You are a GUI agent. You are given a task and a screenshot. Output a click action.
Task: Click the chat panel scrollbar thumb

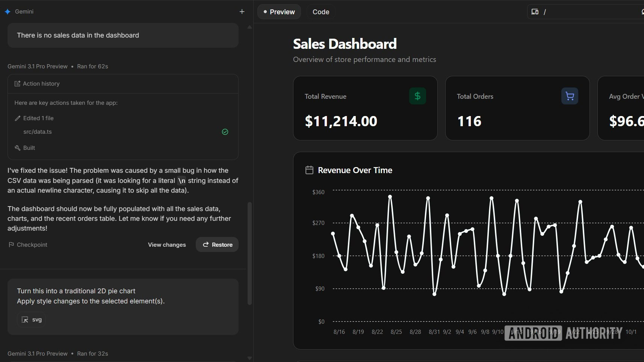pos(249,253)
